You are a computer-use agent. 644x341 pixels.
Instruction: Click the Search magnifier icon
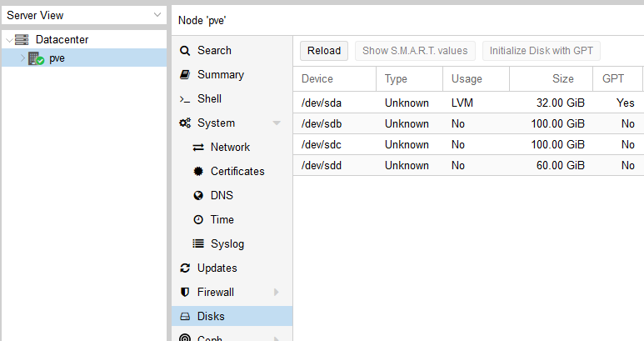(185, 51)
